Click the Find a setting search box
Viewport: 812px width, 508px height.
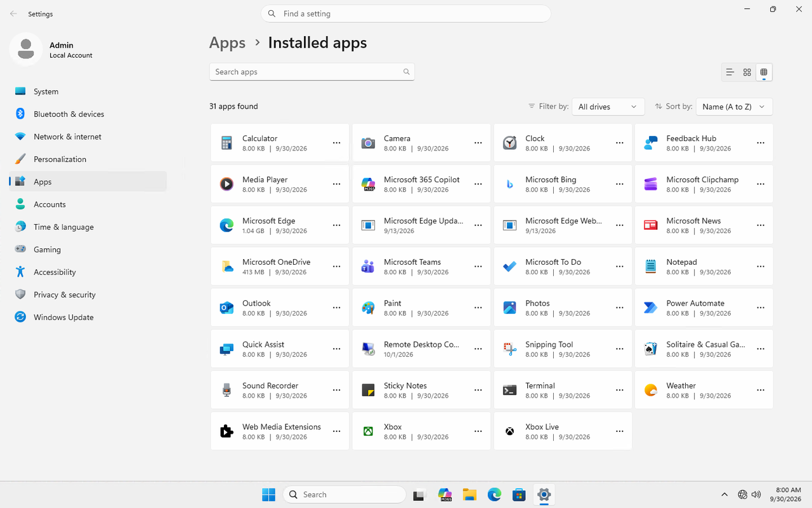point(406,13)
